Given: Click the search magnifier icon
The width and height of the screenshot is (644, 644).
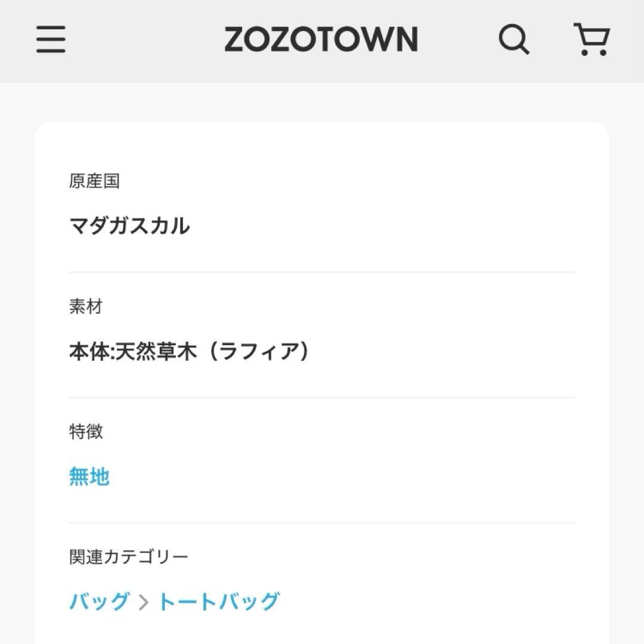Looking at the screenshot, I should [513, 39].
